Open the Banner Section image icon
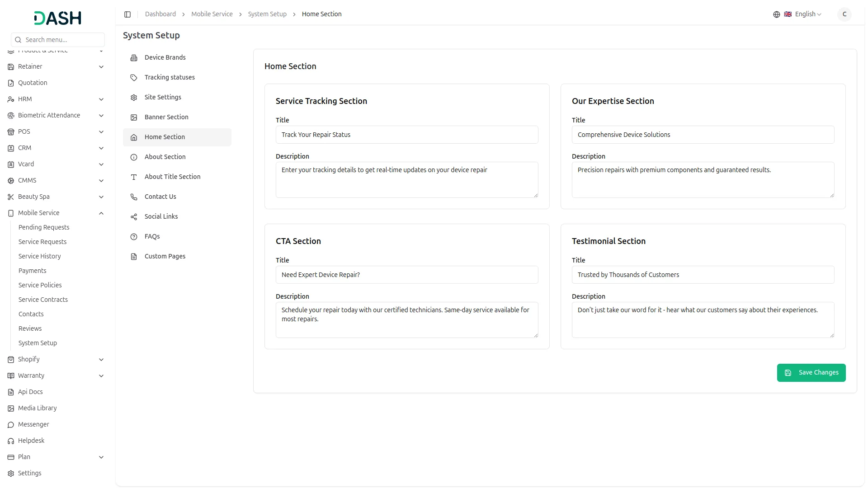 click(x=133, y=117)
